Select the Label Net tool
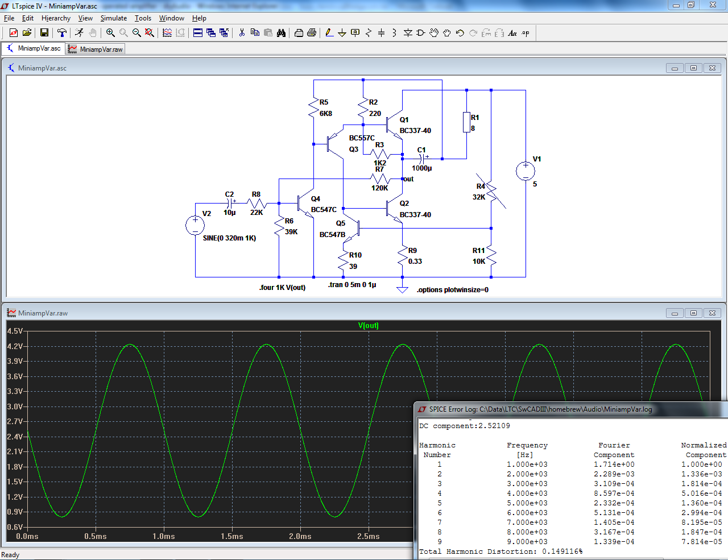This screenshot has height=560, width=728. pyautogui.click(x=355, y=33)
